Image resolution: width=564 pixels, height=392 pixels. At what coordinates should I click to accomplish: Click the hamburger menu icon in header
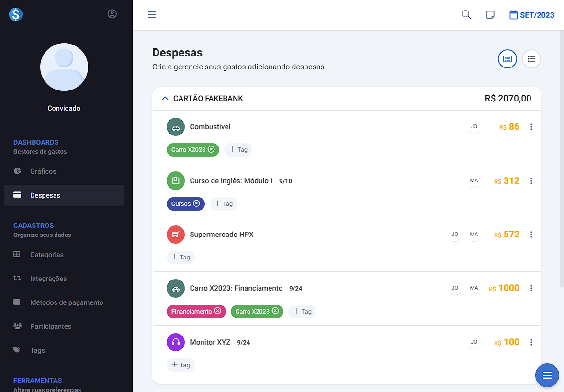[x=152, y=15]
